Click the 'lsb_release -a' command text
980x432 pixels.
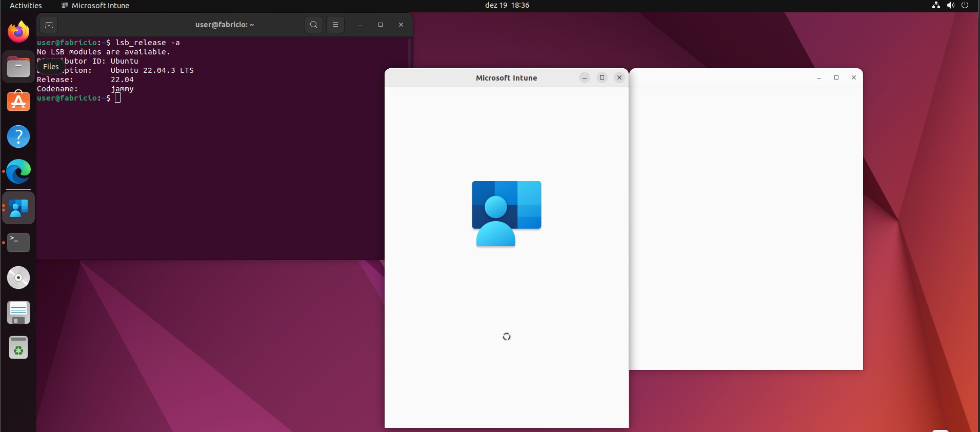click(148, 43)
